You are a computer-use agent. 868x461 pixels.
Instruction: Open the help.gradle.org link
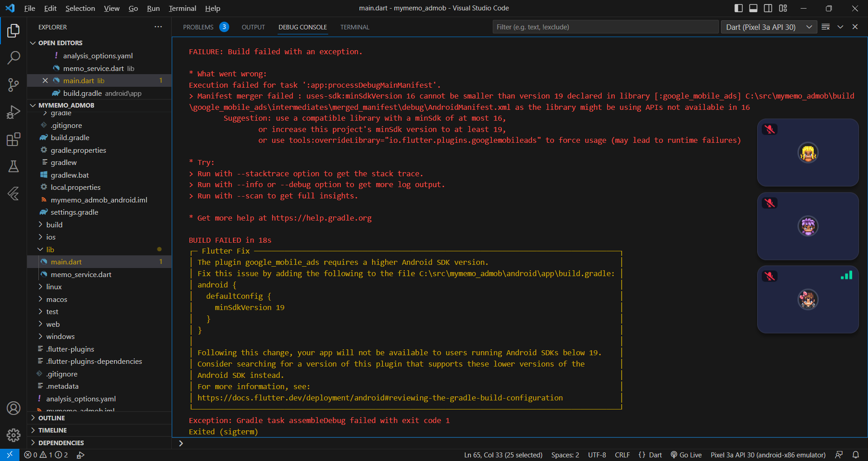(321, 218)
